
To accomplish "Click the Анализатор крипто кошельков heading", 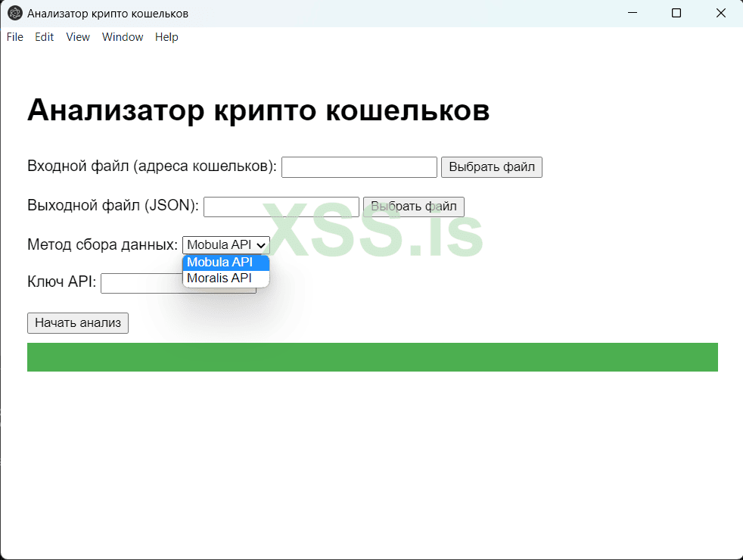I will [x=258, y=110].
